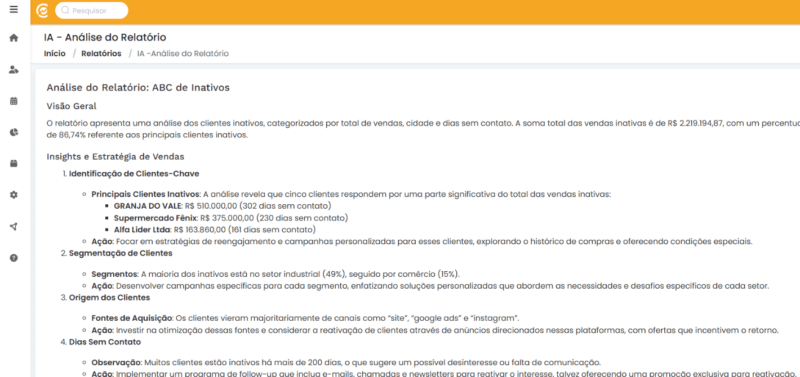This screenshot has height=377, width=800.
Task: Click the 'Segmentos' bullet label
Action: coord(113,274)
